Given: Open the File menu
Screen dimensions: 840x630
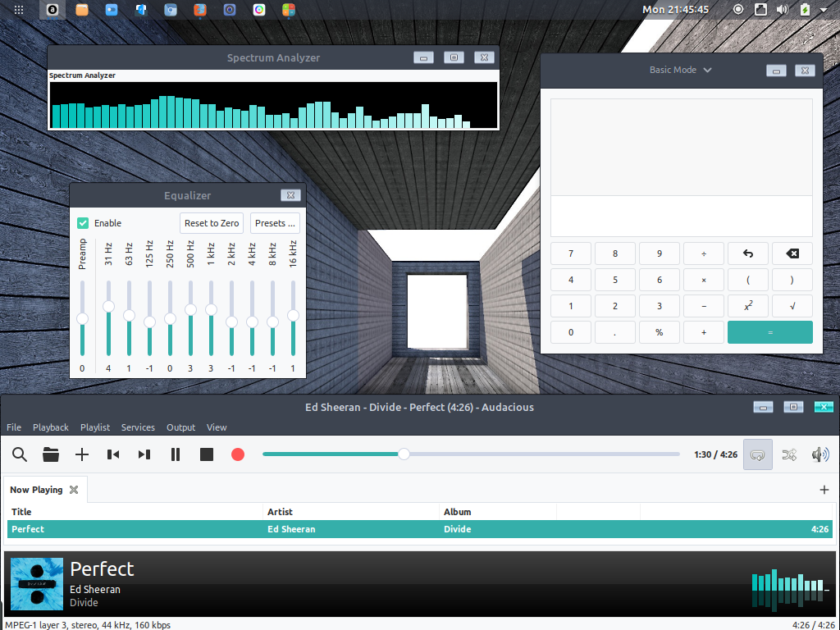Looking at the screenshot, I should tap(14, 427).
